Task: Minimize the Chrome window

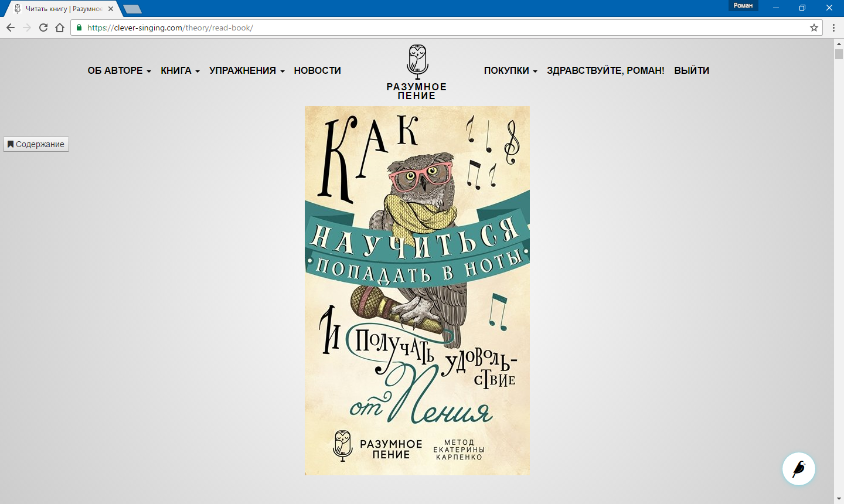Action: [776, 8]
